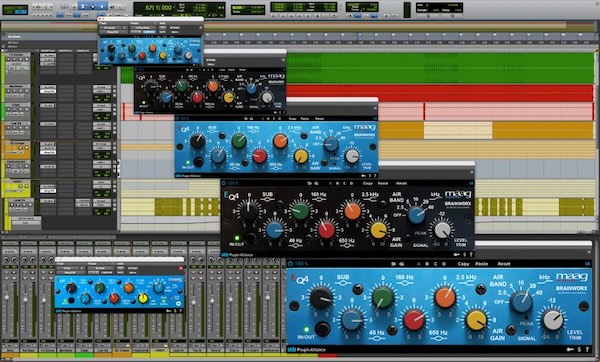Viewport: 600px width, 362px height.
Task: Click green 160 Hz knob in large black EQ4
Action: (300, 211)
